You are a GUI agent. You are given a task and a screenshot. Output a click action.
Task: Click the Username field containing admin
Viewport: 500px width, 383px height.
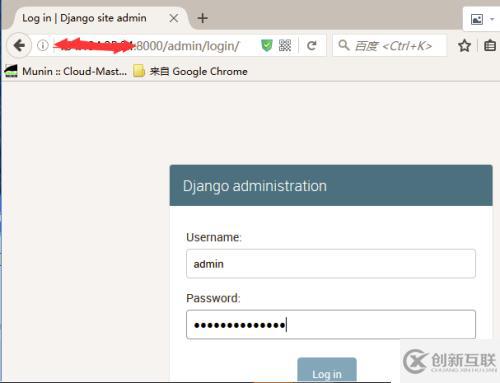(331, 264)
